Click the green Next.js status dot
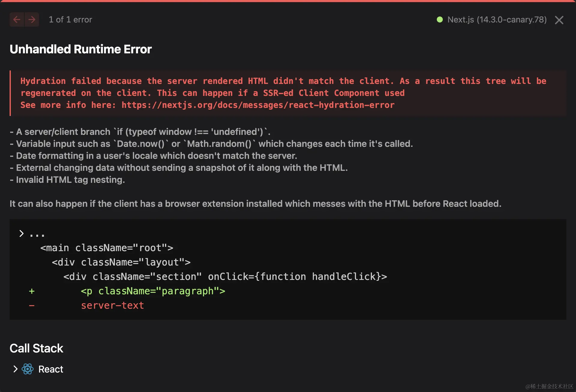This screenshot has height=392, width=576. 440,19
